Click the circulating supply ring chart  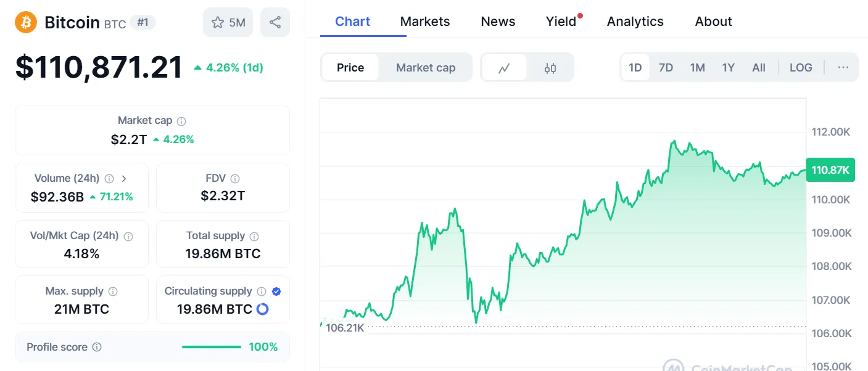tap(263, 309)
